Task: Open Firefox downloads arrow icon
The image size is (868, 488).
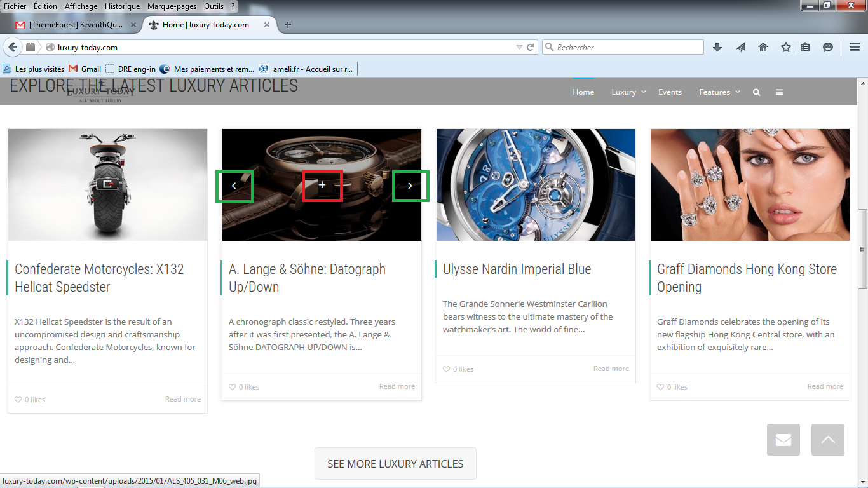Action: [717, 47]
